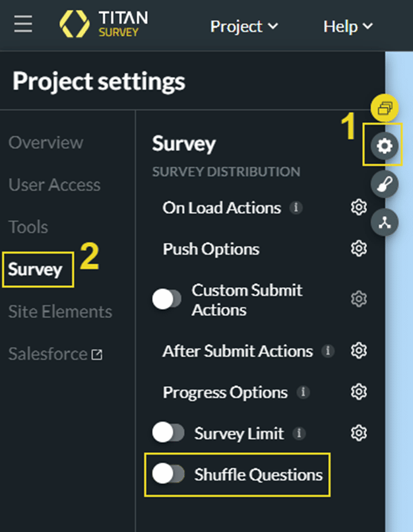Screen dimensions: 413x532
Task: Select the Site Elements section
Action: [60, 312]
